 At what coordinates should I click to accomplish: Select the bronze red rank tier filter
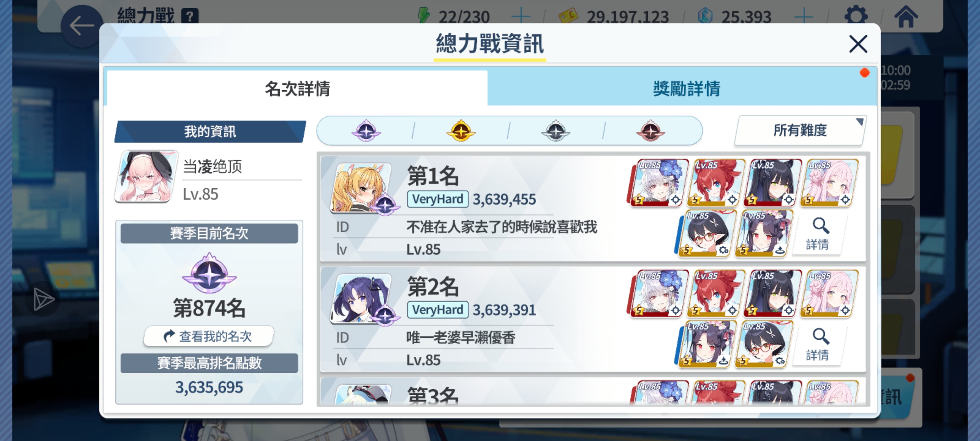650,131
